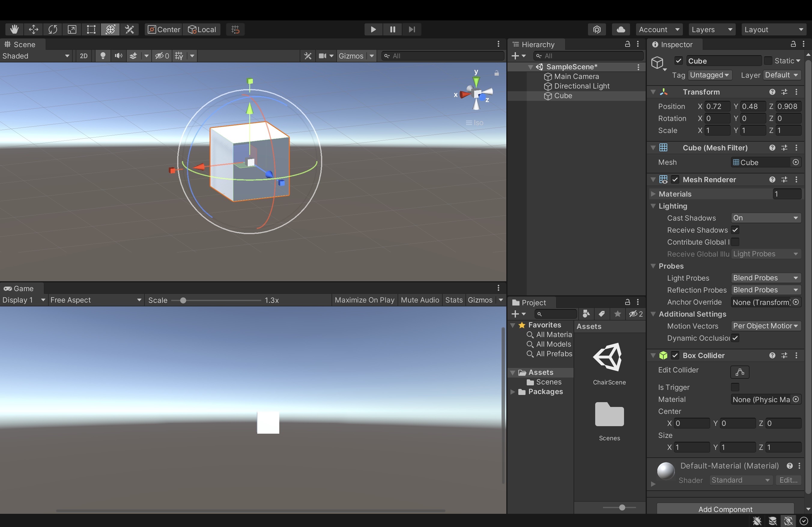This screenshot has height=527, width=812.
Task: Select the Hand tool in toolbar
Action: tap(14, 29)
